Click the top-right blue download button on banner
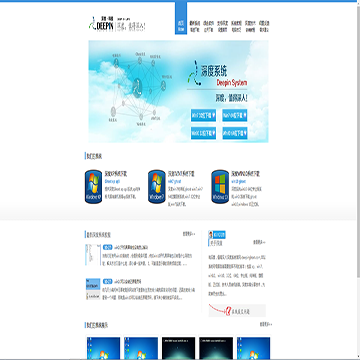 (235, 115)
